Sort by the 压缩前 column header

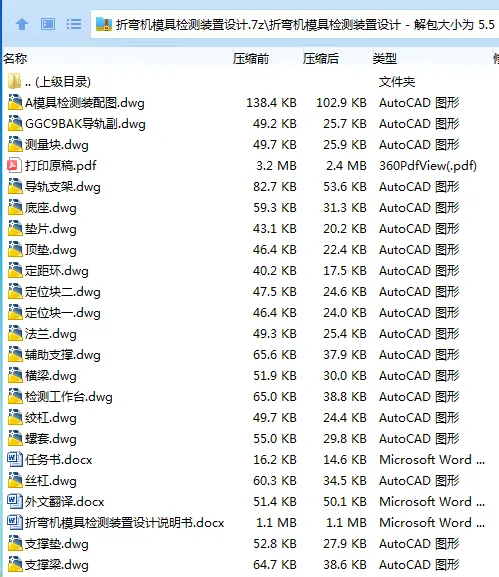[x=251, y=59]
